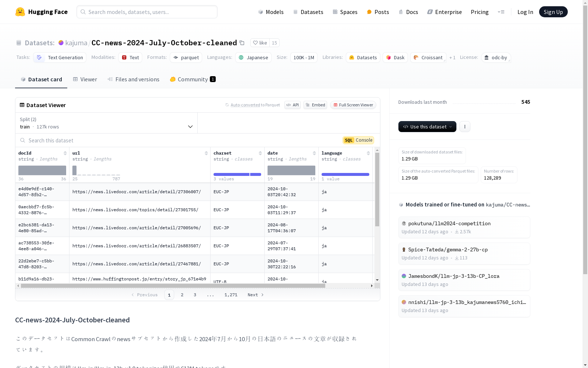Image resolution: width=588 pixels, height=368 pixels.
Task: Sort the docId column
Action: click(x=65, y=153)
